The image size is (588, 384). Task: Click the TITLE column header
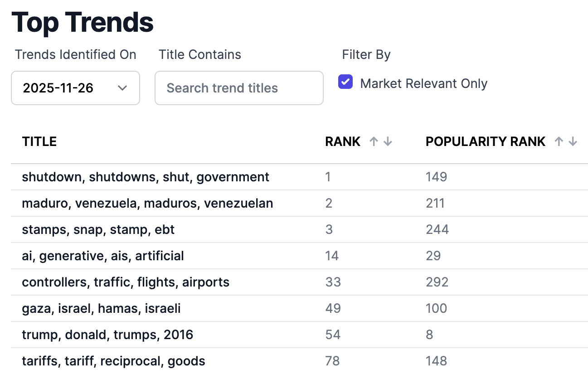(39, 141)
